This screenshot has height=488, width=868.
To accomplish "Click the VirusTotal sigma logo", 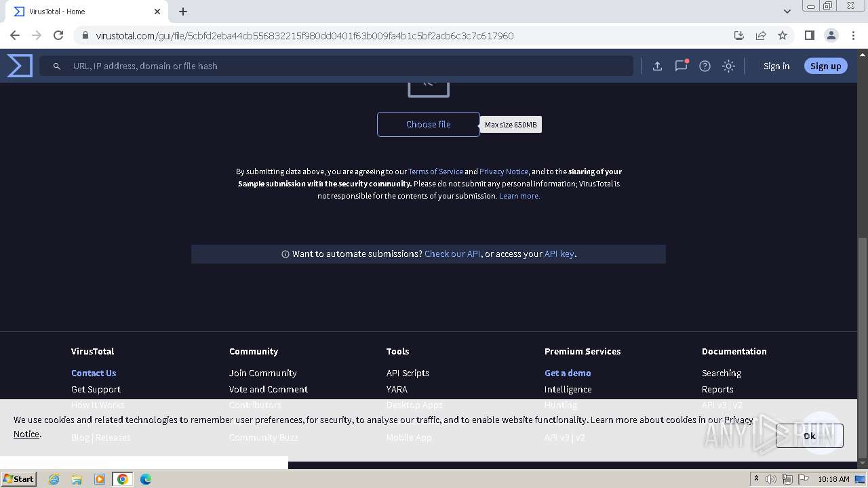I will (x=20, y=66).
